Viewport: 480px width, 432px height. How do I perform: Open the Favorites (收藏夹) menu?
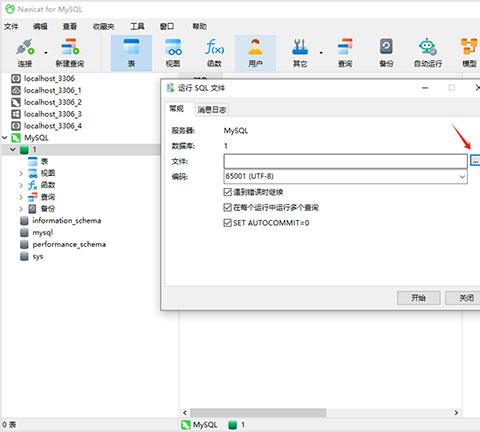(x=104, y=26)
